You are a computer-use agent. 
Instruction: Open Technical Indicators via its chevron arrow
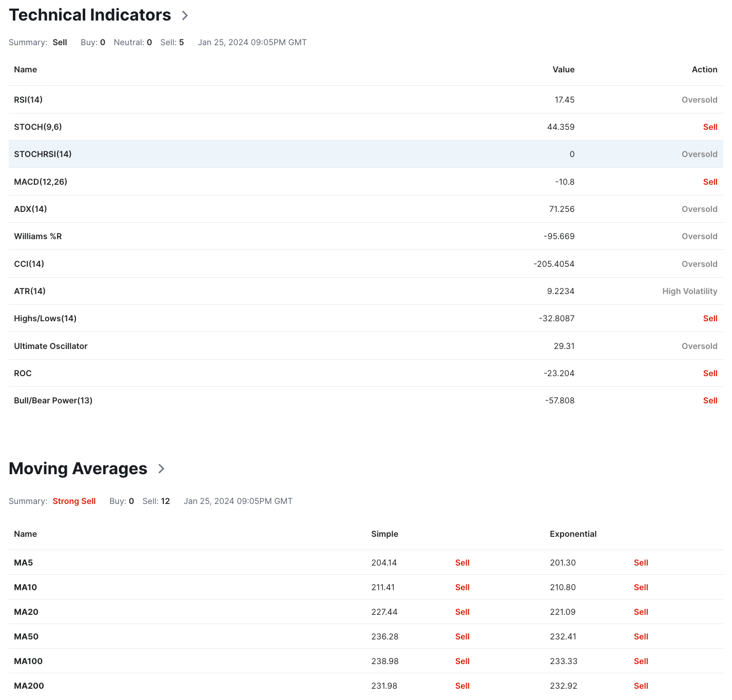coord(185,16)
